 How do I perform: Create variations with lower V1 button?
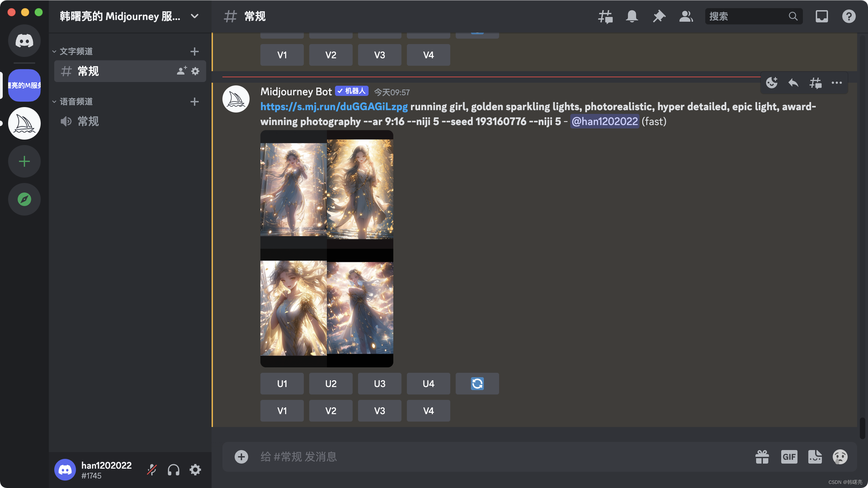[282, 411]
